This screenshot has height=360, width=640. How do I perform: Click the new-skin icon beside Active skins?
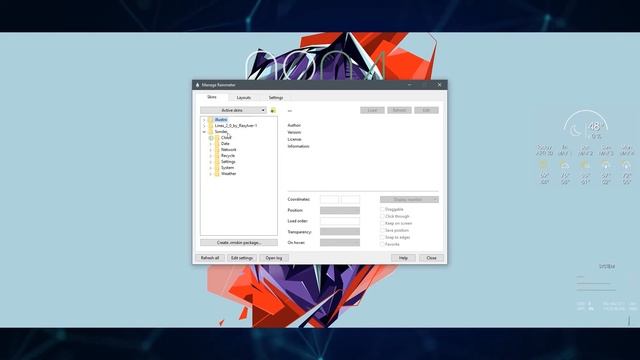[273, 110]
